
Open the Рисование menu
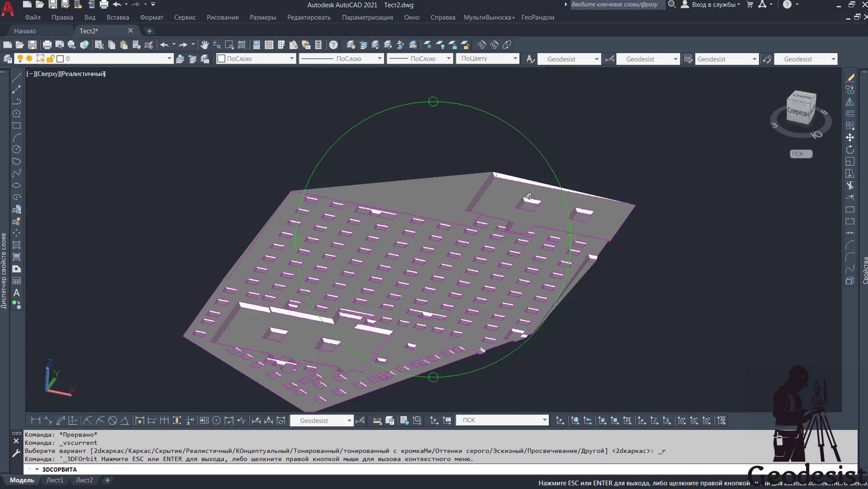[x=222, y=17]
